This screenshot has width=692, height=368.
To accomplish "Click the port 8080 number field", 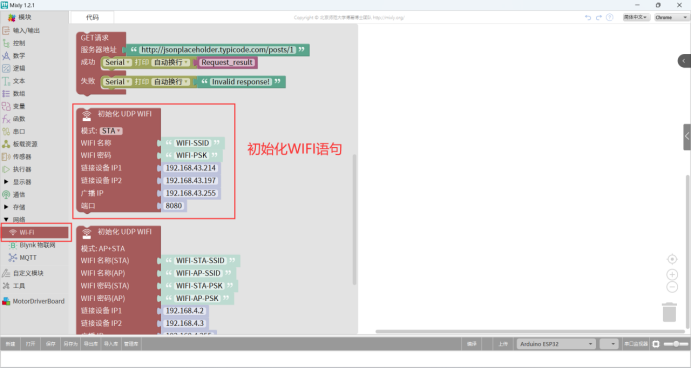I will point(174,206).
